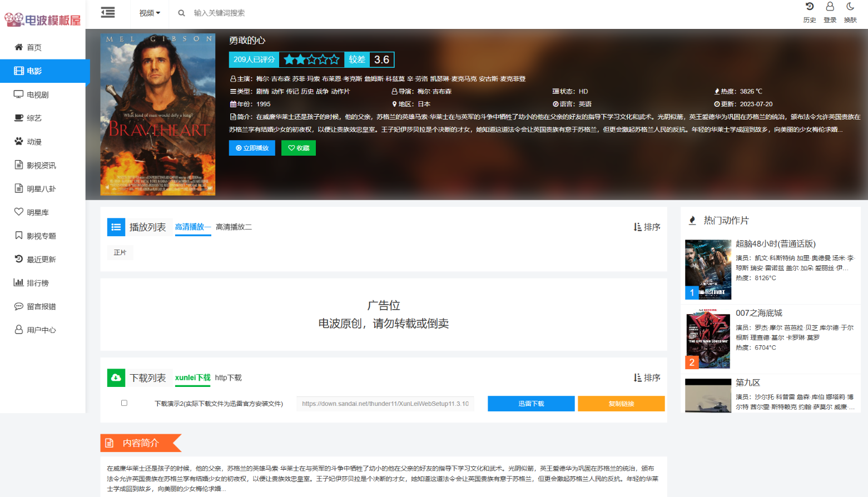The image size is (868, 497).
Task: Open 明星库 heart icon in sidebar
Action: click(x=19, y=212)
